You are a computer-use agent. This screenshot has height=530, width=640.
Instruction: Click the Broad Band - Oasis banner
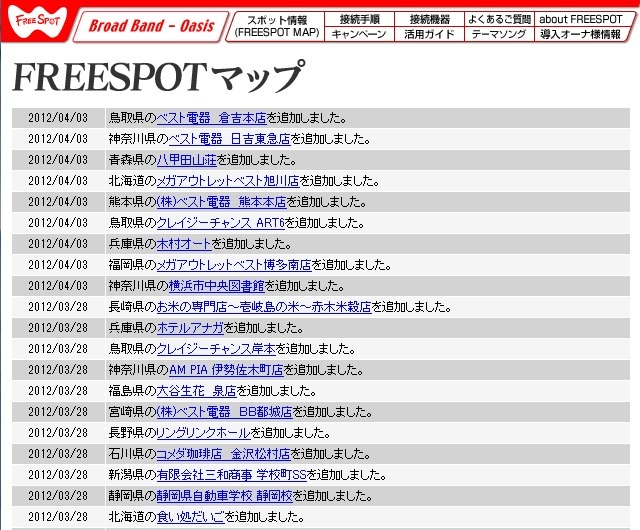click(151, 26)
